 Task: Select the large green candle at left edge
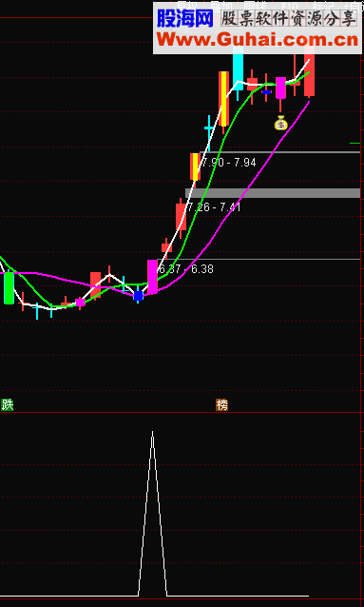pos(9,288)
